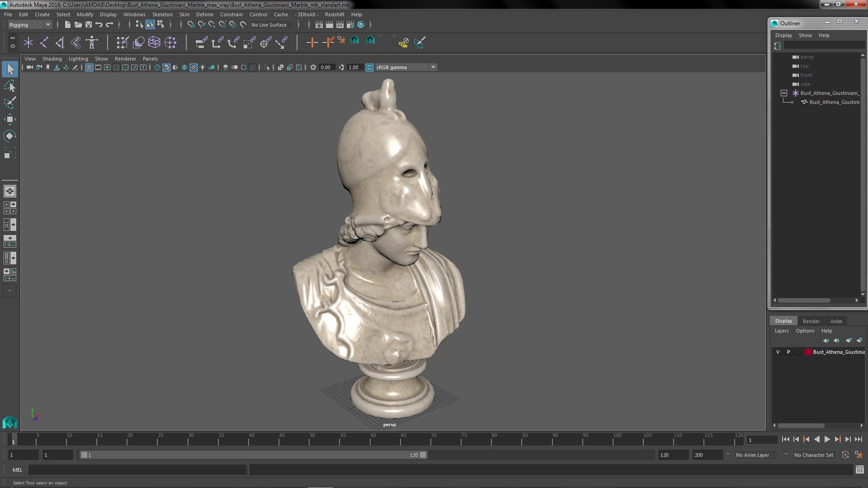The image size is (868, 488).
Task: Toggle layer visibility V for Bust_Athena layer
Action: pos(778,352)
